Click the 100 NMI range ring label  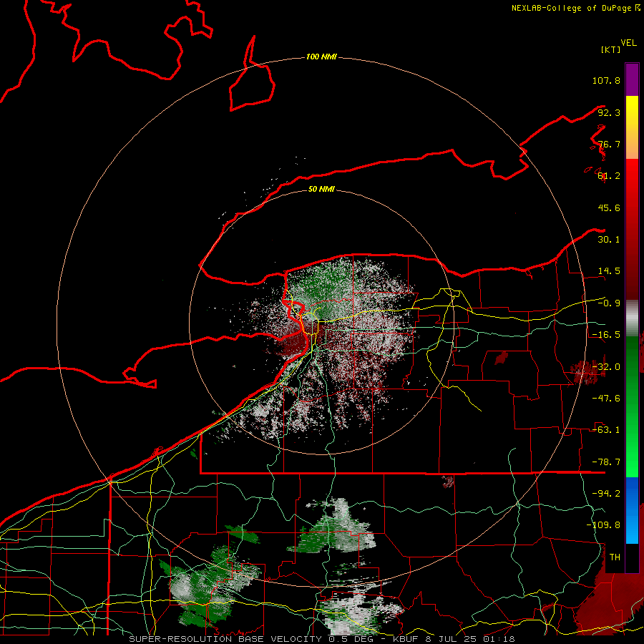click(x=321, y=57)
